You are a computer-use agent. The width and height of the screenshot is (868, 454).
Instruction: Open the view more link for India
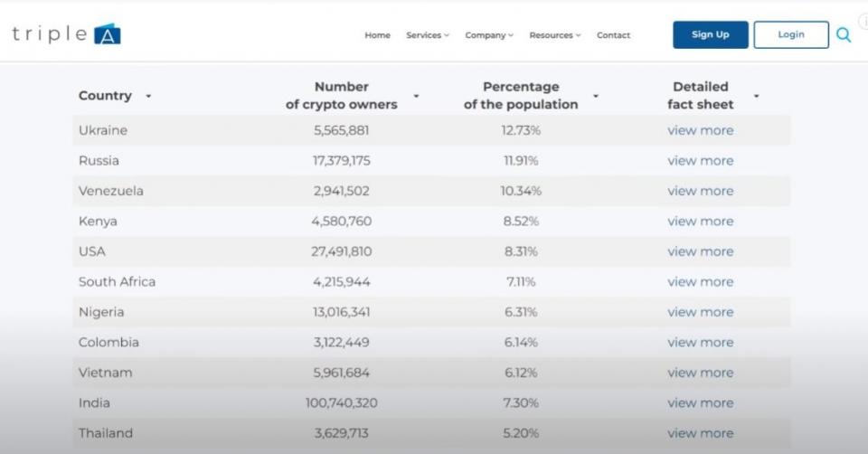700,402
